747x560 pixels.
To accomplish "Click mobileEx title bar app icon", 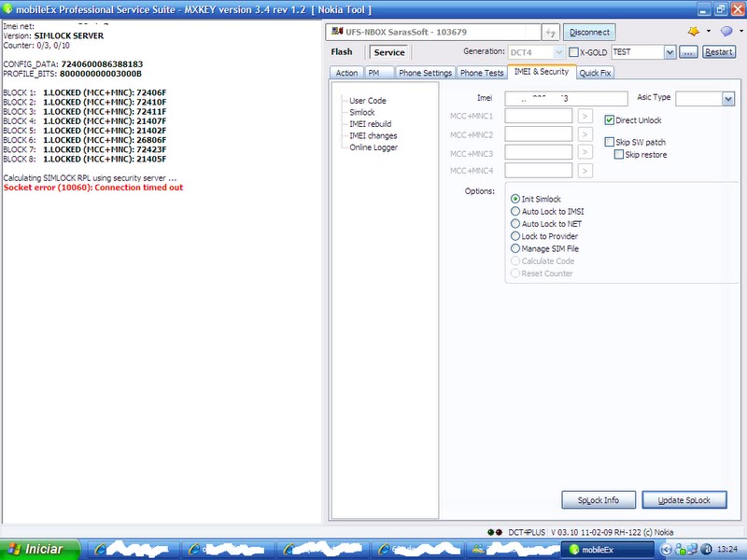I will click(x=7, y=8).
